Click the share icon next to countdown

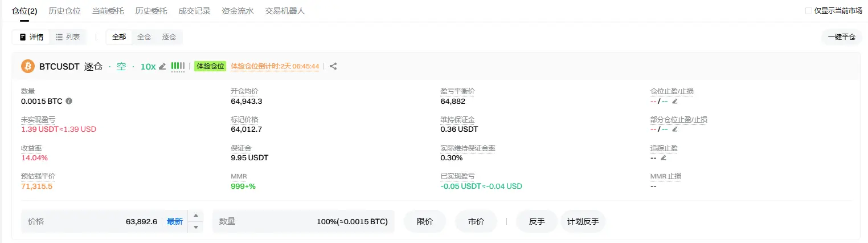pyautogui.click(x=333, y=66)
